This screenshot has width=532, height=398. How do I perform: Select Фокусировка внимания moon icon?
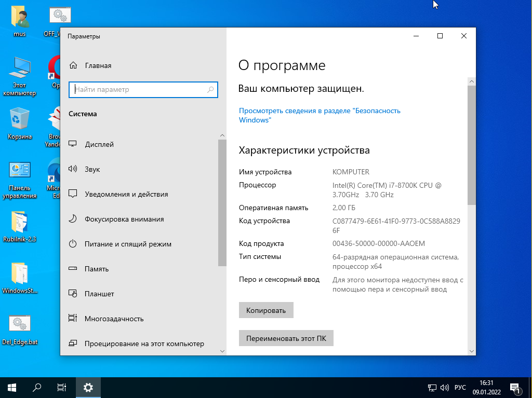click(x=73, y=219)
